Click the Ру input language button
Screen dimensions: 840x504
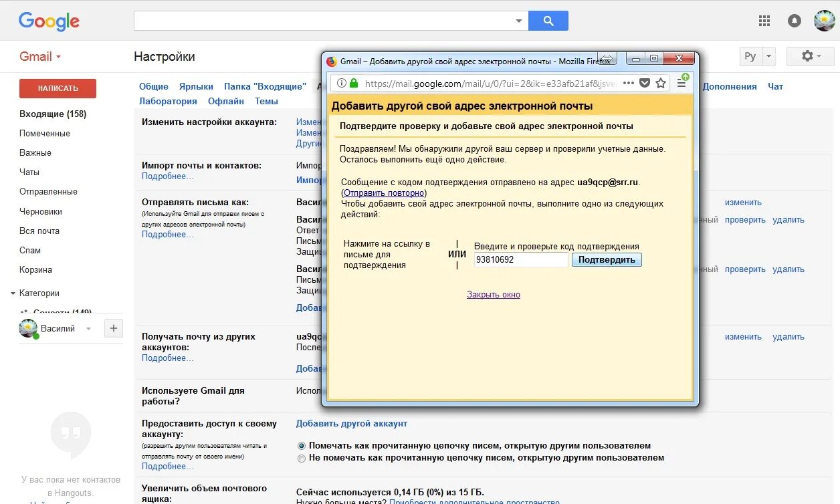[750, 56]
